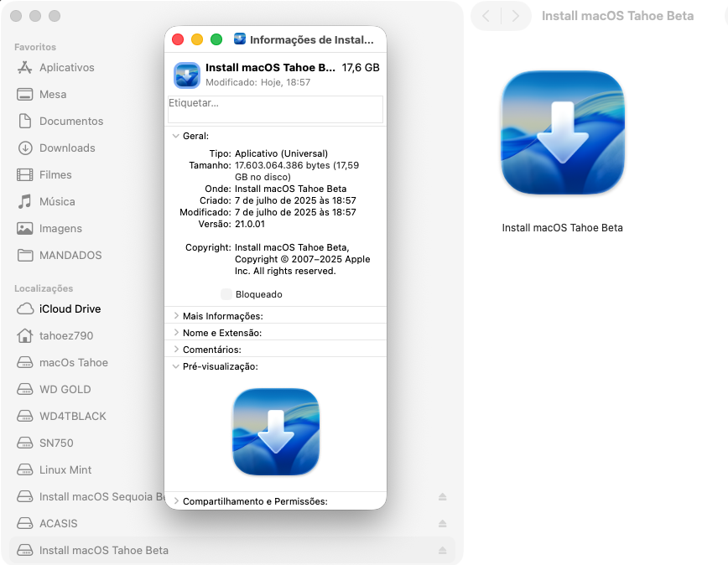Click Finder window title Install macOS Tahoe Beta

617,16
